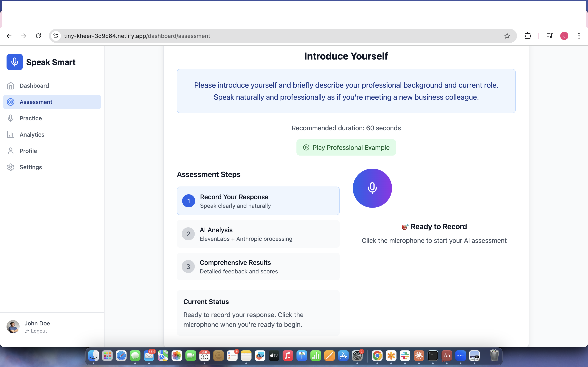Viewport: 588px width, 367px height.
Task: Click the address bar URL field
Action: coord(267,36)
